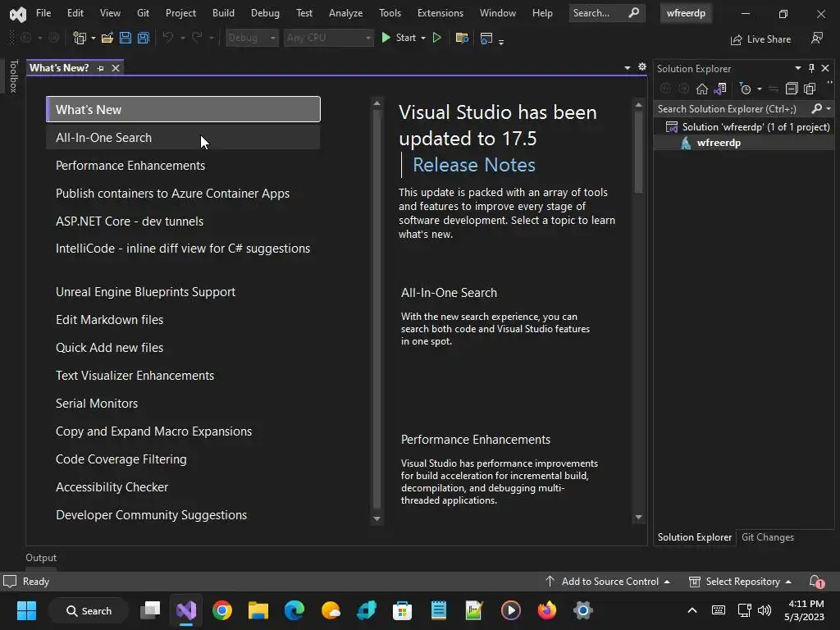Open Microsoft Edge from taskbar
Screen dimensions: 840x630
(x=294, y=610)
